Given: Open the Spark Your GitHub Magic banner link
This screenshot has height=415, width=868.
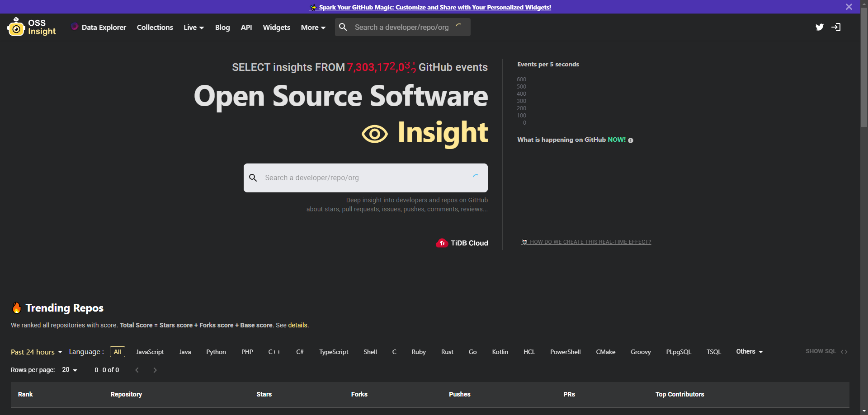Looking at the screenshot, I should [x=430, y=7].
